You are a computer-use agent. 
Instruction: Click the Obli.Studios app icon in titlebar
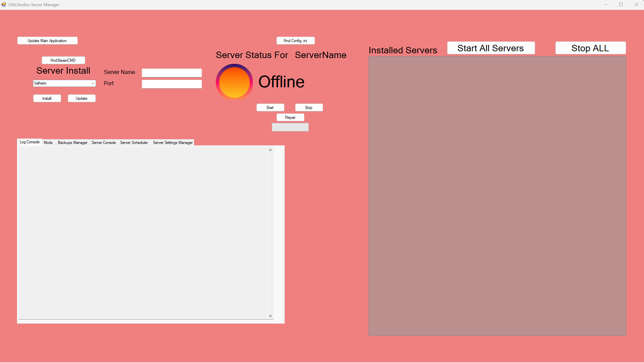point(4,4)
